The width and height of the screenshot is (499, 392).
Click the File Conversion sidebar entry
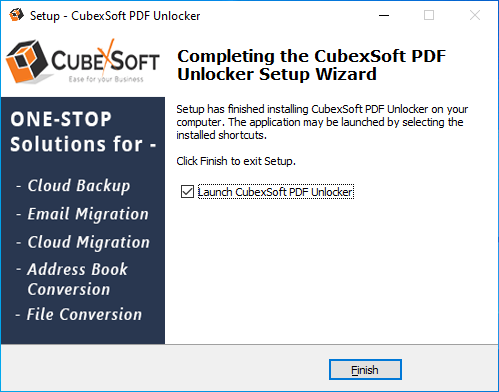[x=84, y=314]
